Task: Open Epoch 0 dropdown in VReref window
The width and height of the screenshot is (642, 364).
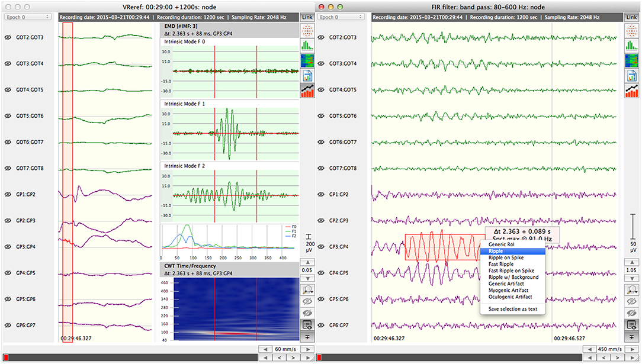Action: [x=27, y=17]
